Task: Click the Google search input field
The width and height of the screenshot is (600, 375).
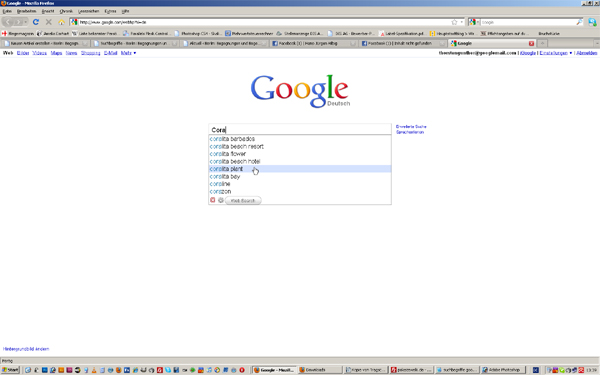Action: (x=300, y=130)
